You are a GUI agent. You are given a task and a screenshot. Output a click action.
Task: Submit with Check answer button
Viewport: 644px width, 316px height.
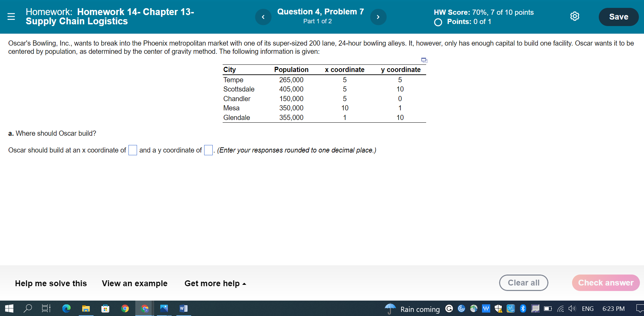pos(606,283)
